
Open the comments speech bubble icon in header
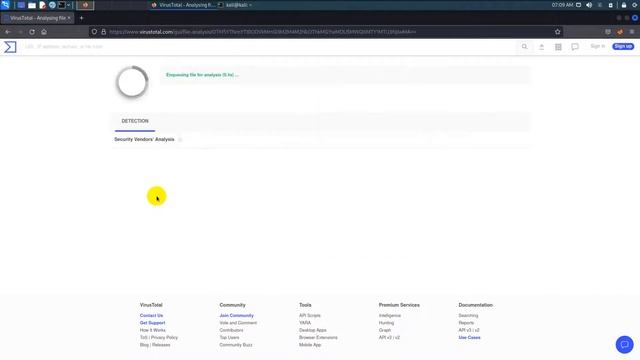click(x=575, y=47)
